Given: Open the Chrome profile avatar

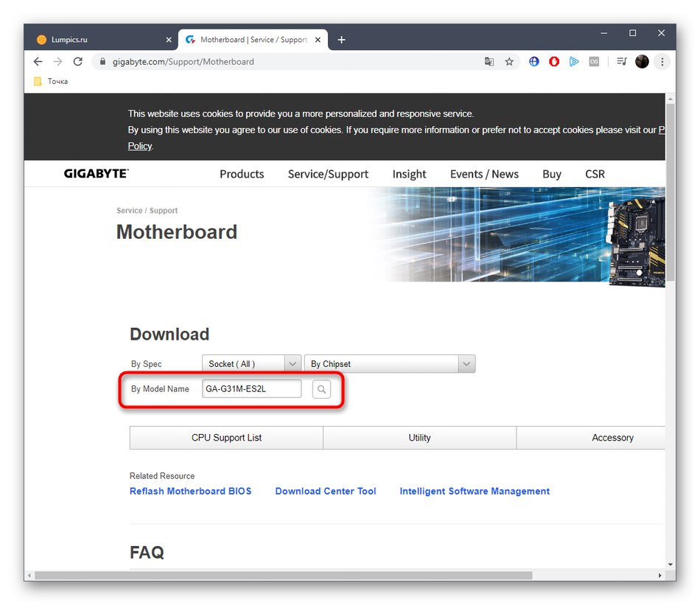Looking at the screenshot, I should [x=642, y=62].
